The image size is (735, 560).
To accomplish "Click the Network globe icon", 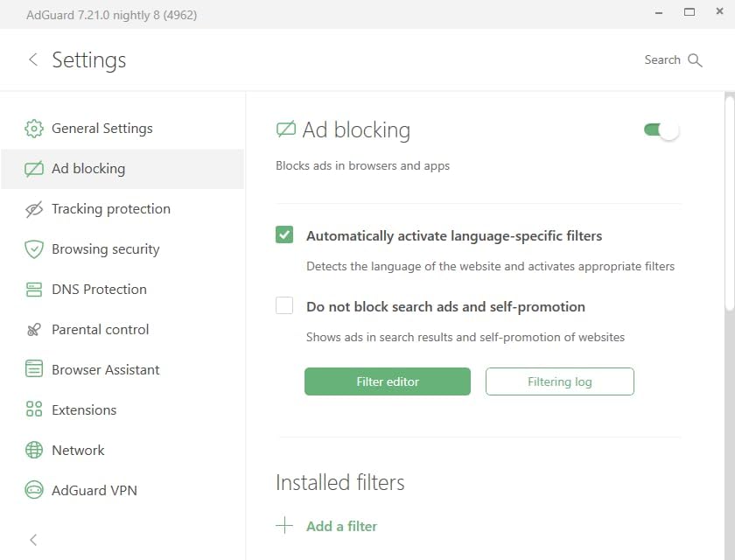I will (x=34, y=451).
